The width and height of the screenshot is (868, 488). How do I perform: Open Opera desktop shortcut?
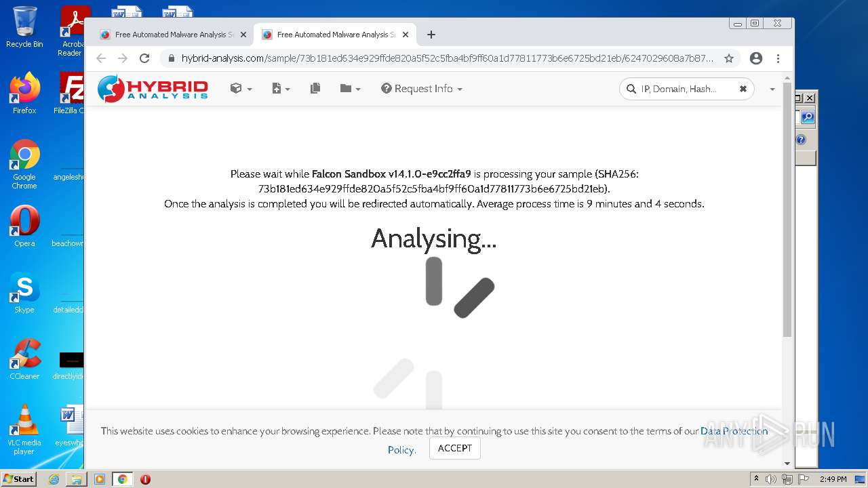pos(24,226)
